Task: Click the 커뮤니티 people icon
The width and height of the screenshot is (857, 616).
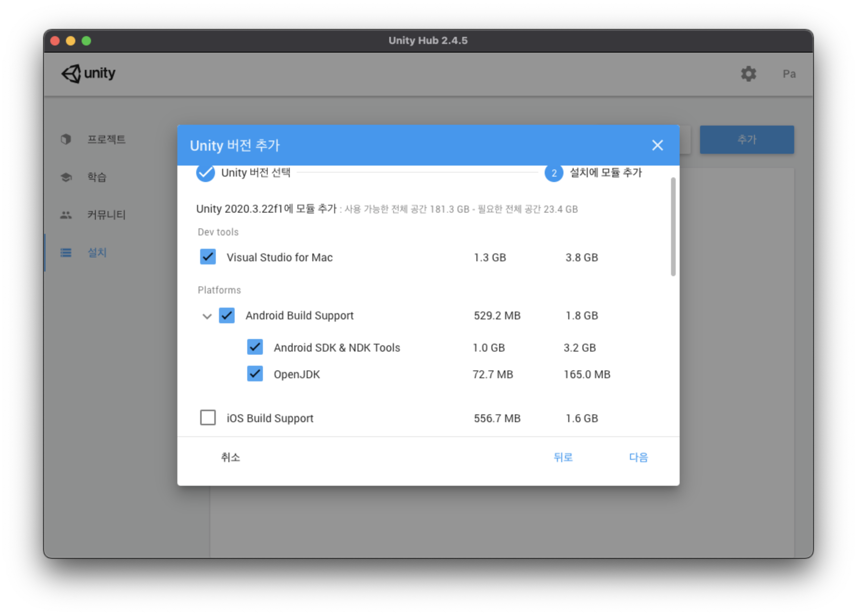Action: (x=66, y=215)
